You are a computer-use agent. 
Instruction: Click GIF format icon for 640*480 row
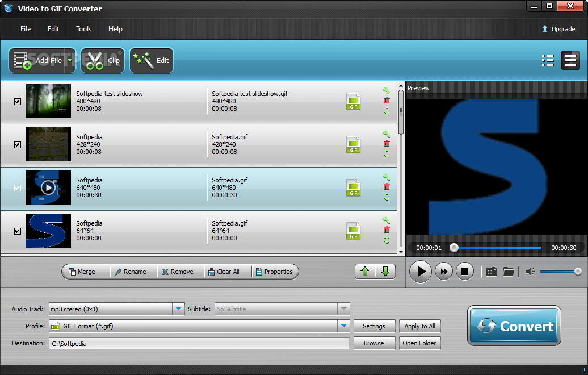point(353,188)
